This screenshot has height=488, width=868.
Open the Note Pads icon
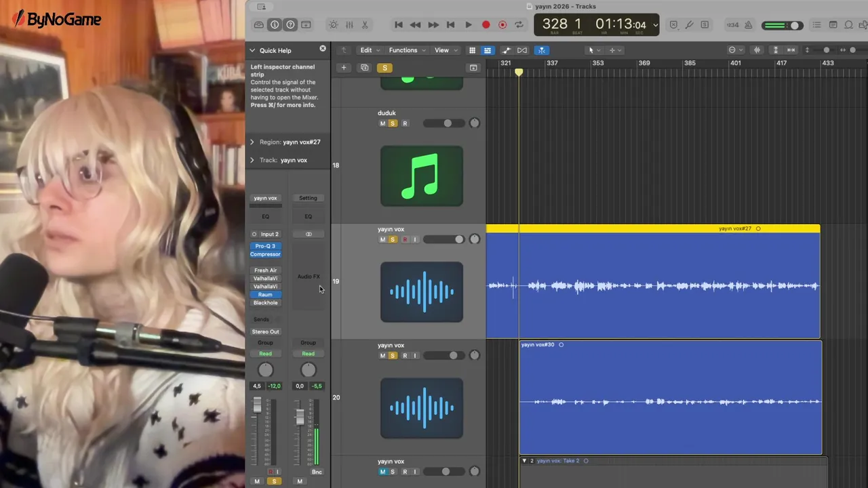coord(833,25)
